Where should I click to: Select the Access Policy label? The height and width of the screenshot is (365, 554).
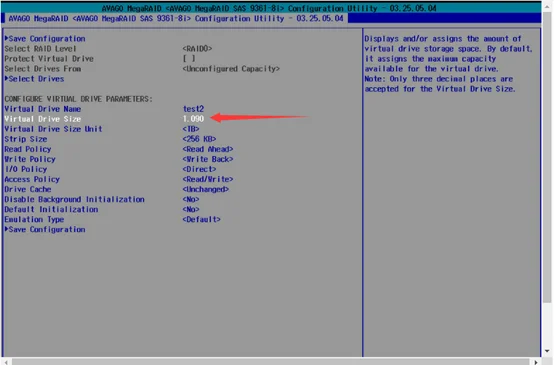click(x=32, y=179)
